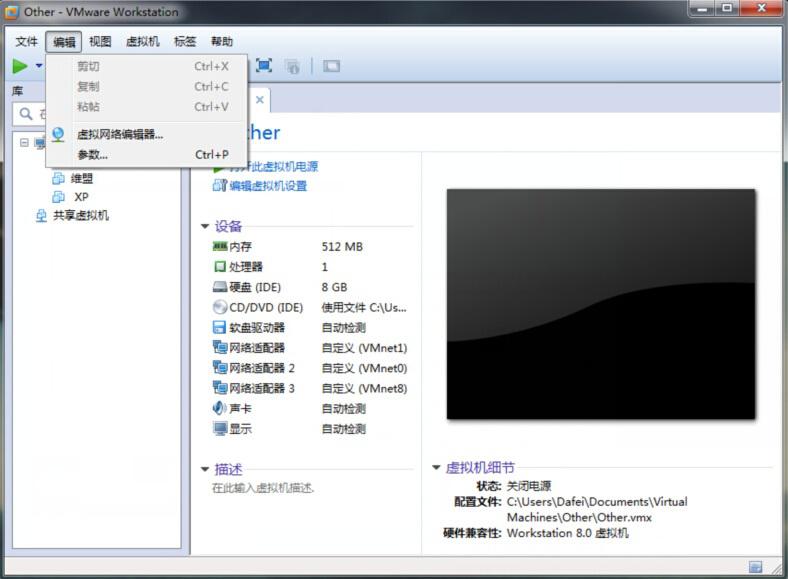Click the full screen mode toolbar icon
The height and width of the screenshot is (579, 788).
(x=264, y=66)
